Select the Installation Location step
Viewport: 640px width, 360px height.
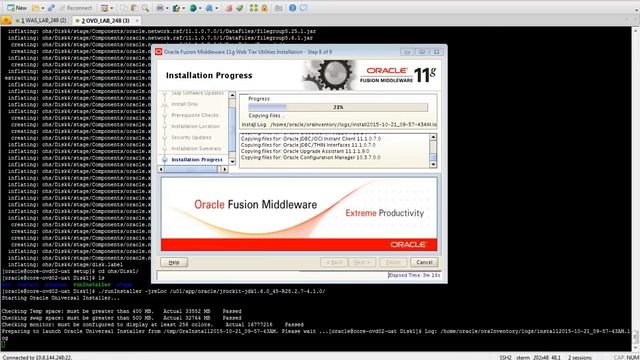tap(195, 126)
